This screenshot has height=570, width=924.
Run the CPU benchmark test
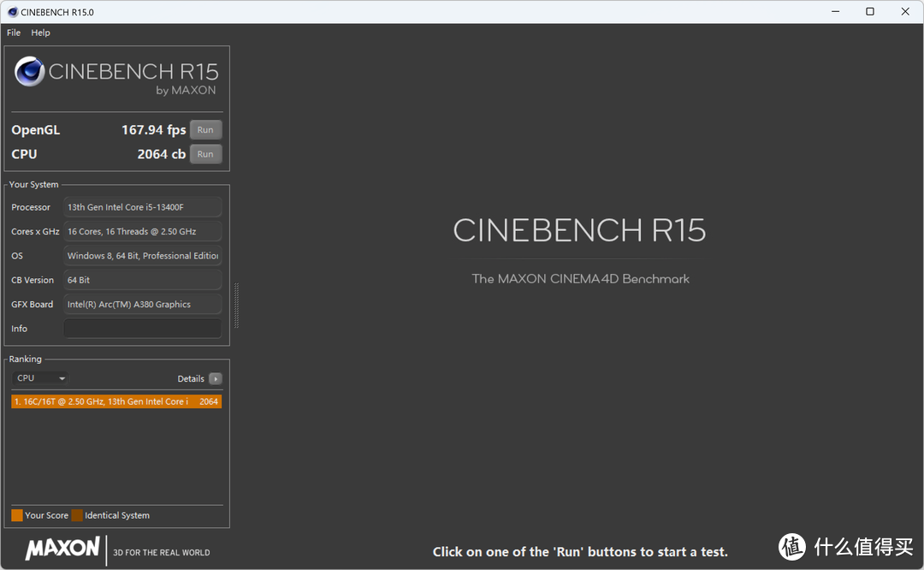coord(205,154)
